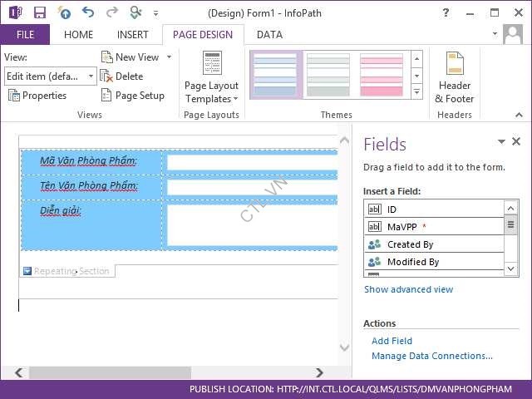The width and height of the screenshot is (532, 399).
Task: Click the Save icon in quick access toolbar
Action: (x=40, y=12)
